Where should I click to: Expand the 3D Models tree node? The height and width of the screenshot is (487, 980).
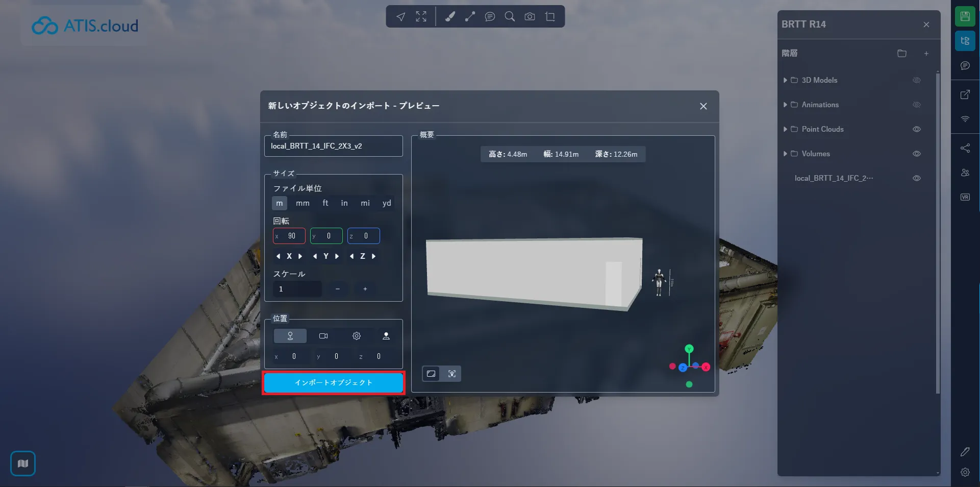785,80
